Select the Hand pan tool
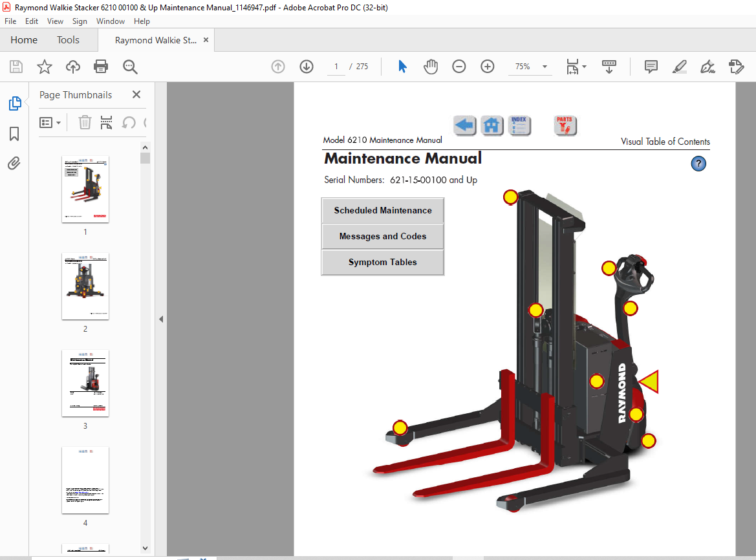Screen dimensions: 756x560 click(431, 67)
